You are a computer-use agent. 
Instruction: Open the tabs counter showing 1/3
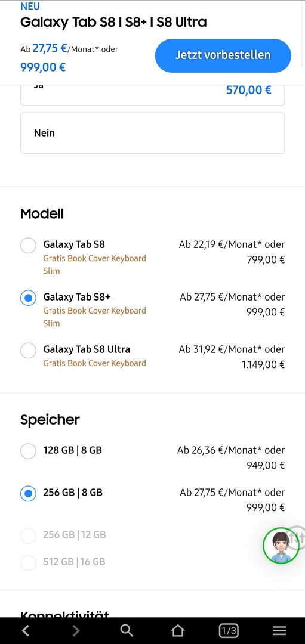(229, 630)
